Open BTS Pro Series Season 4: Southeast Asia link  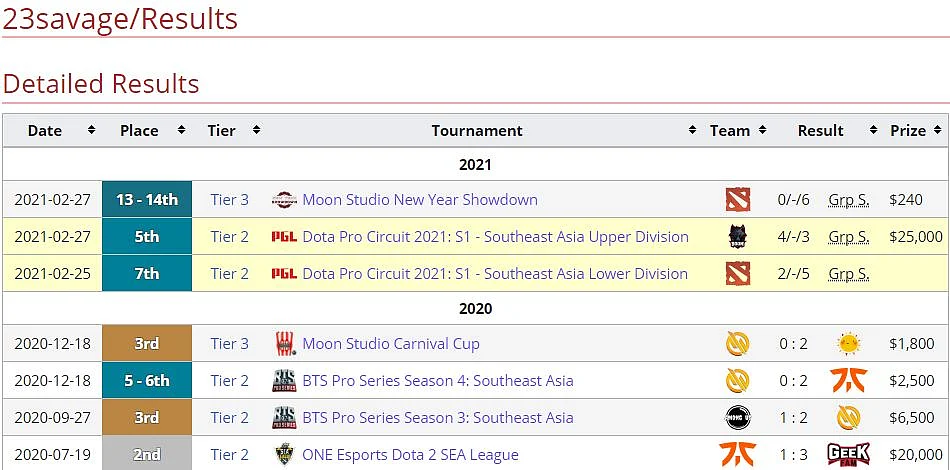pyautogui.click(x=437, y=380)
